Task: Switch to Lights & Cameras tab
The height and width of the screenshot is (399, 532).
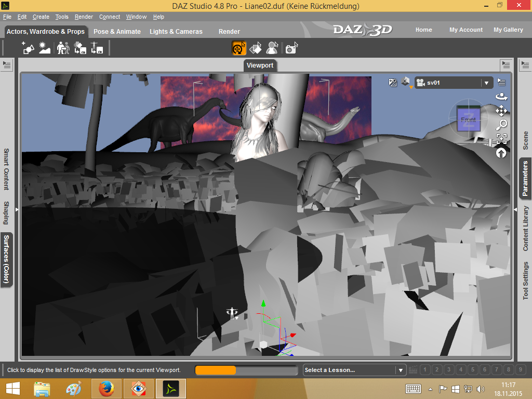Action: [176, 31]
